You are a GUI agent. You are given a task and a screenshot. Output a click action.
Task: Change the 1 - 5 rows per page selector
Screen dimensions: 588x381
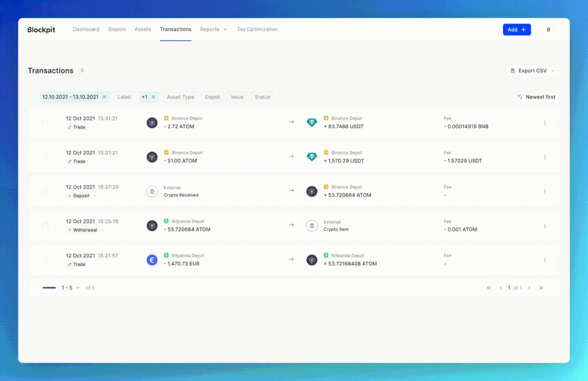point(71,288)
